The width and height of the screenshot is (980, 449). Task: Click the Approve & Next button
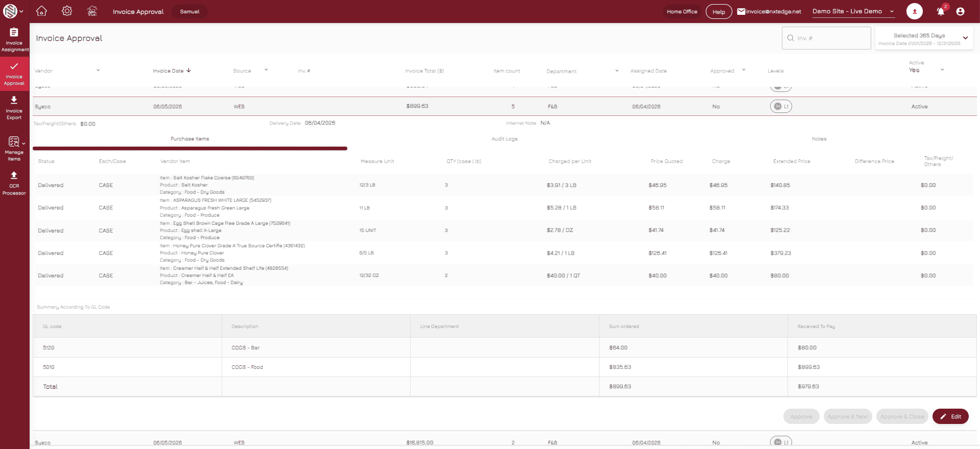tap(848, 416)
